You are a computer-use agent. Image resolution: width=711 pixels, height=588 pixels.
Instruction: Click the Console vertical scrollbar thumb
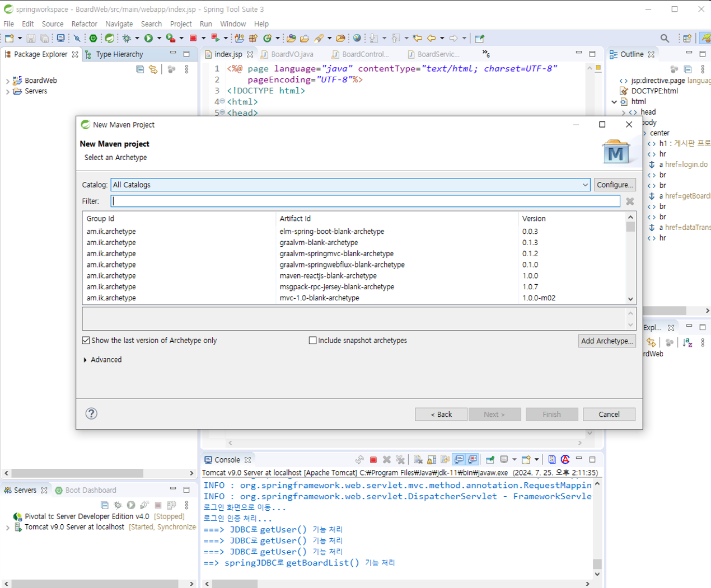[597, 563]
